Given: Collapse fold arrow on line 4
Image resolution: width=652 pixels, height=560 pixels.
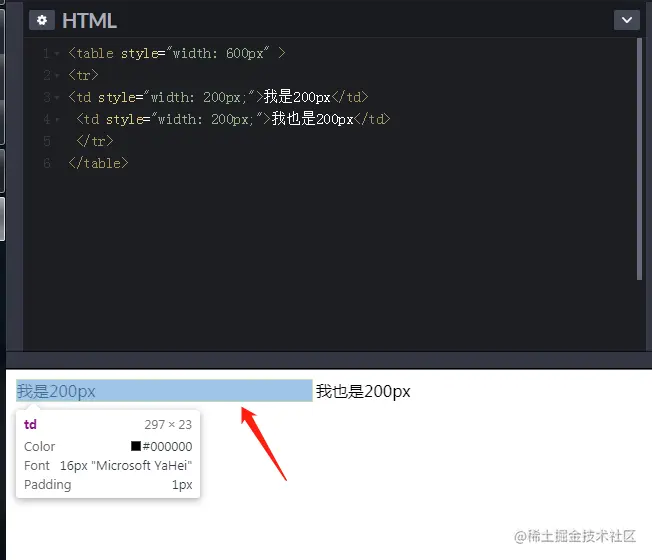Looking at the screenshot, I should coord(57,120).
